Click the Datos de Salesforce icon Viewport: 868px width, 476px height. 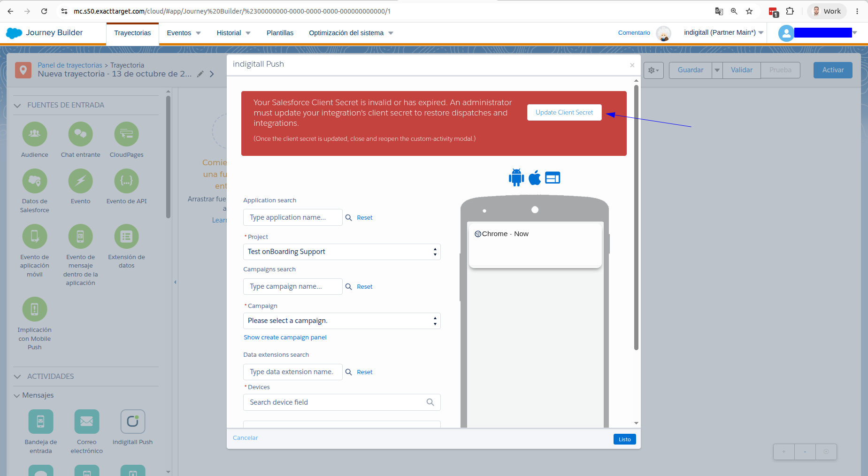pos(35,181)
